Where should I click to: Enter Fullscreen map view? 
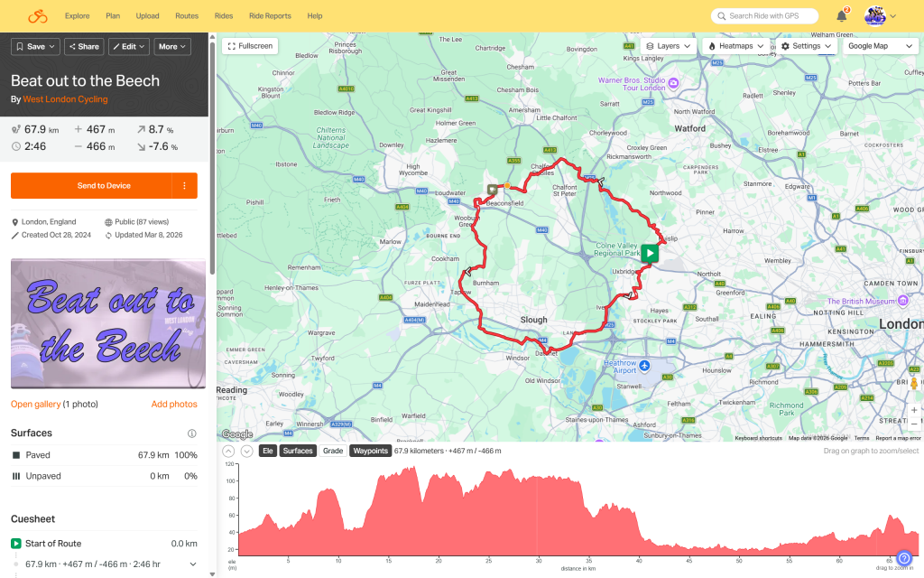pyautogui.click(x=250, y=45)
